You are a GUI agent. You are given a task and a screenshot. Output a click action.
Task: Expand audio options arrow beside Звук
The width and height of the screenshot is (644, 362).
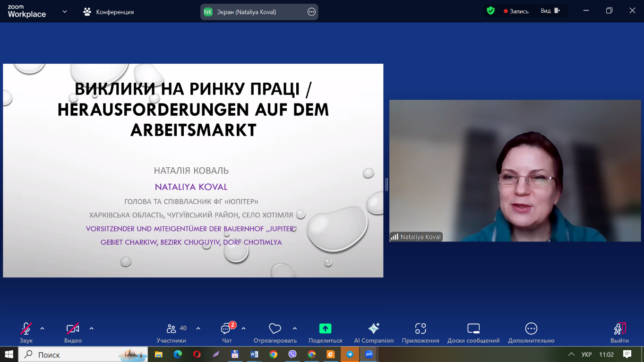(43, 328)
